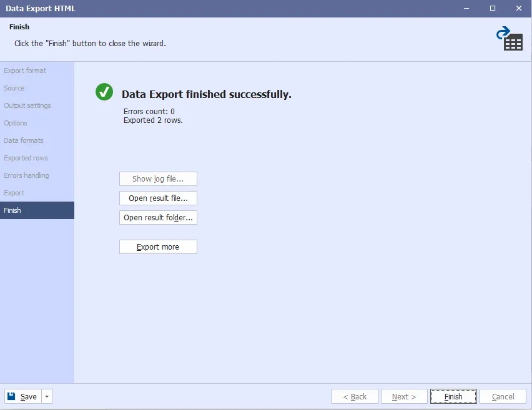
Task: Open the result folder
Action: pos(158,218)
